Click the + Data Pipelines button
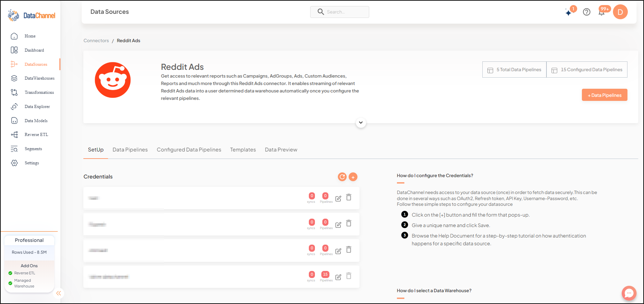 pyautogui.click(x=605, y=95)
